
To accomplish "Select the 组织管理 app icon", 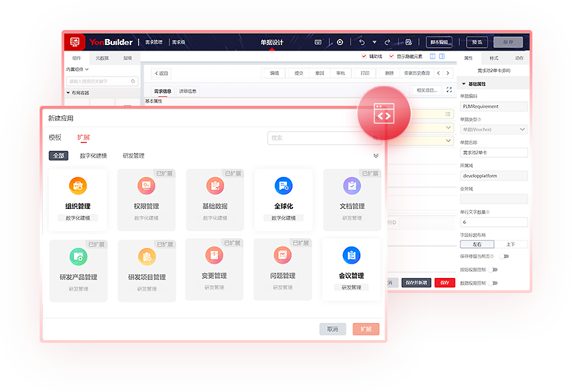I will coord(78,186).
